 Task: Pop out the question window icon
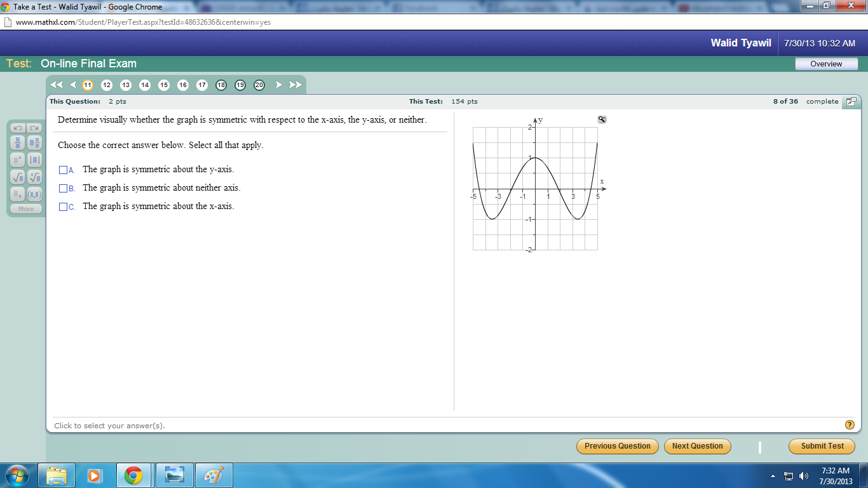coord(851,102)
